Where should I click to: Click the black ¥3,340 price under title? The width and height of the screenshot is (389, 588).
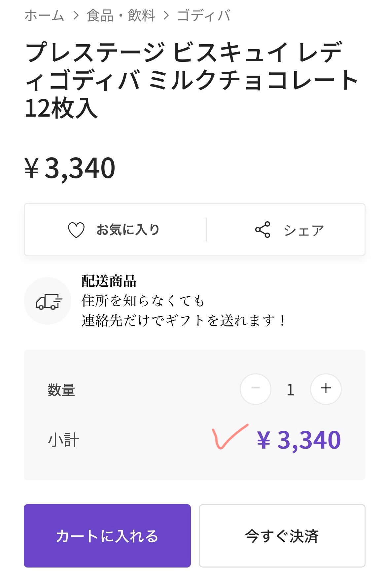tap(70, 168)
